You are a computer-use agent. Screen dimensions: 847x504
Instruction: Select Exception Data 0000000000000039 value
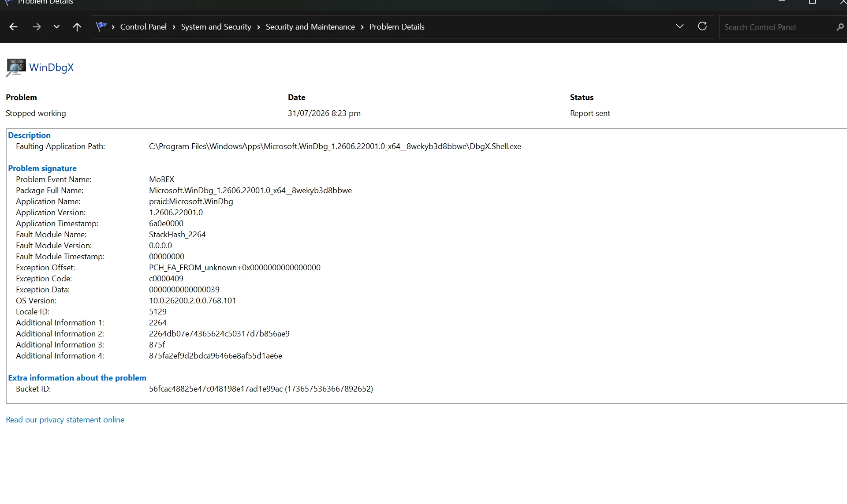(184, 290)
